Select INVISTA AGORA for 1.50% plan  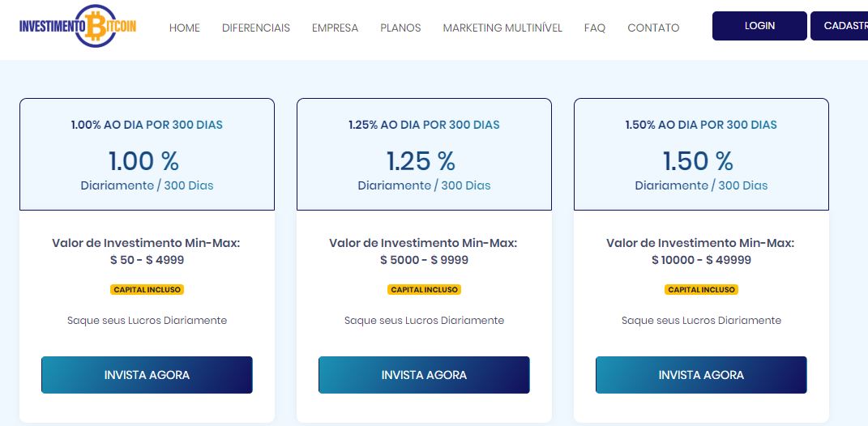click(x=701, y=375)
